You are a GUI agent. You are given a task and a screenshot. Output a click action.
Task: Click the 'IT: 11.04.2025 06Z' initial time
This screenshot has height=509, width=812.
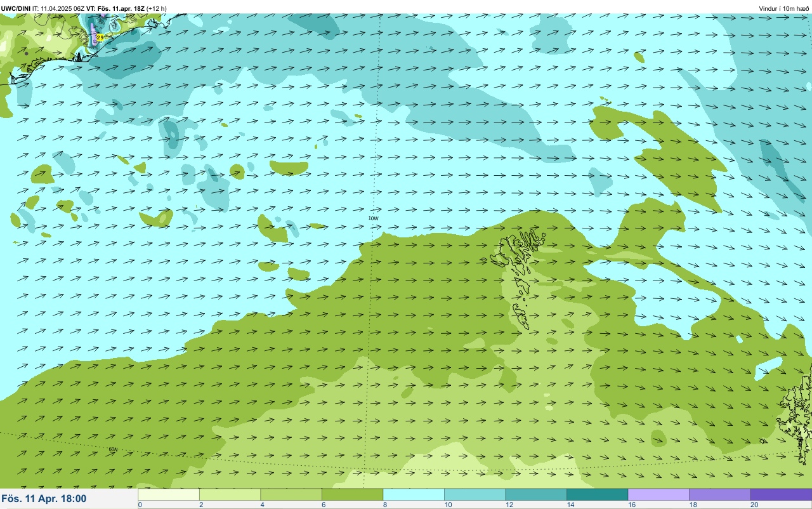(59, 8)
